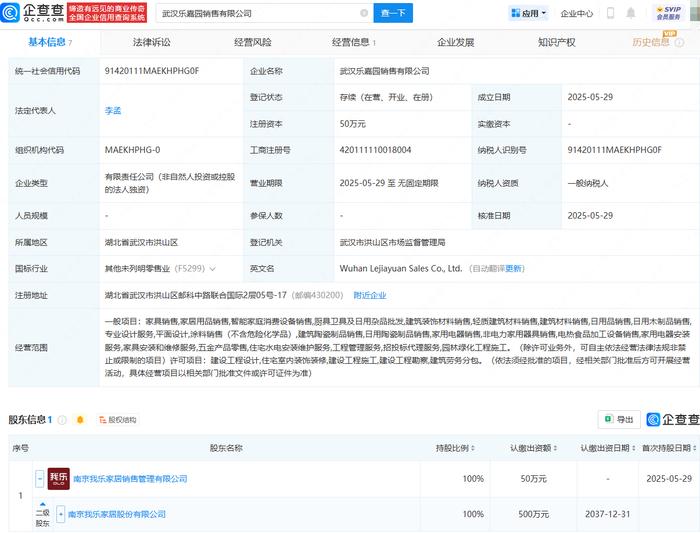This screenshot has width=700, height=533.
Task: Switch to the 基本信息 tab
Action: point(50,42)
